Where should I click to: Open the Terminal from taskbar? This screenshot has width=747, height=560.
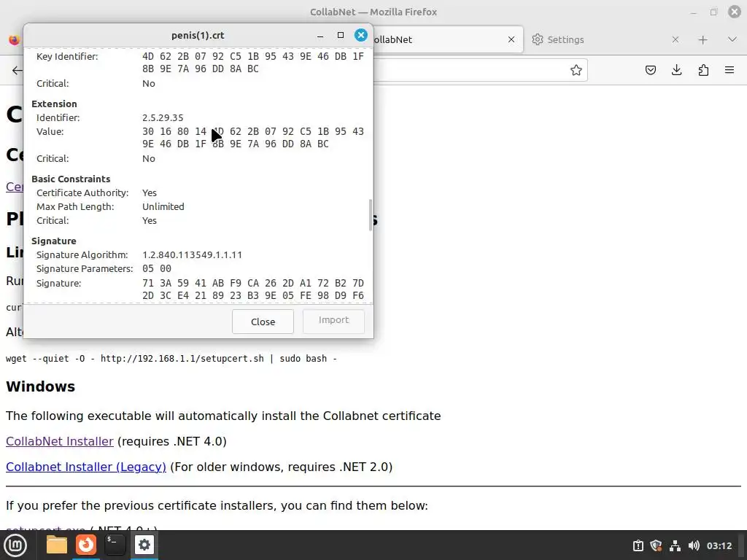click(115, 545)
